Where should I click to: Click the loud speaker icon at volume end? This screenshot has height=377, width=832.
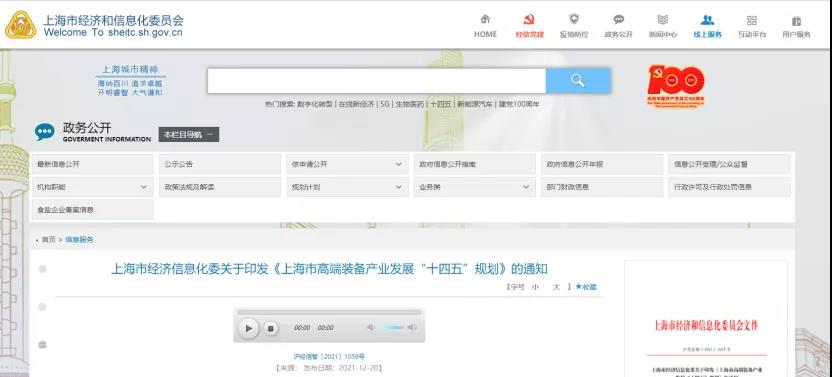tap(412, 328)
